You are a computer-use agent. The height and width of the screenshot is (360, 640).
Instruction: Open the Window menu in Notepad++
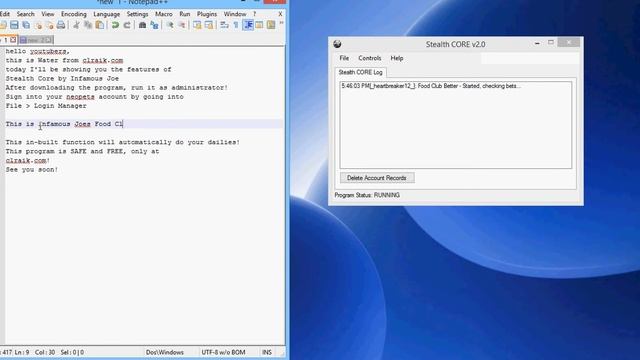click(235, 14)
